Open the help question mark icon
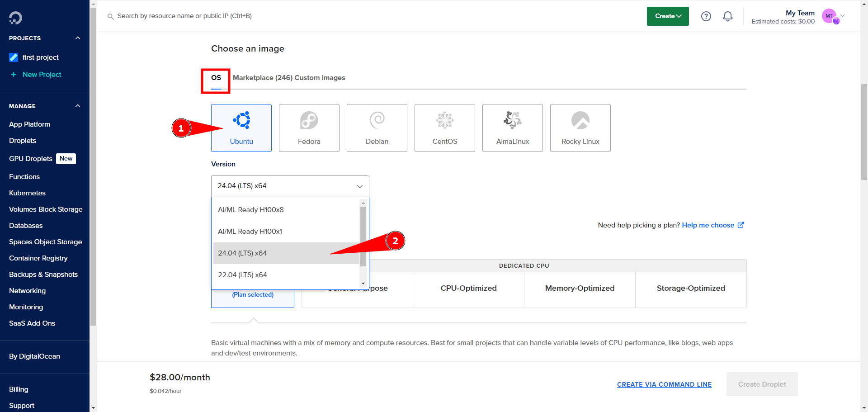Screen dimensions: 868x412 pyautogui.click(x=706, y=16)
